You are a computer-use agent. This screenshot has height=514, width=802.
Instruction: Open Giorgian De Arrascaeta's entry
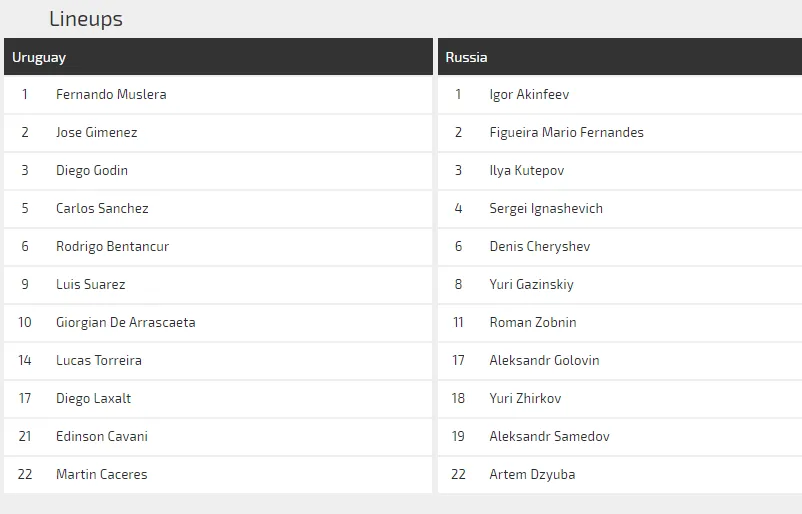coord(126,322)
